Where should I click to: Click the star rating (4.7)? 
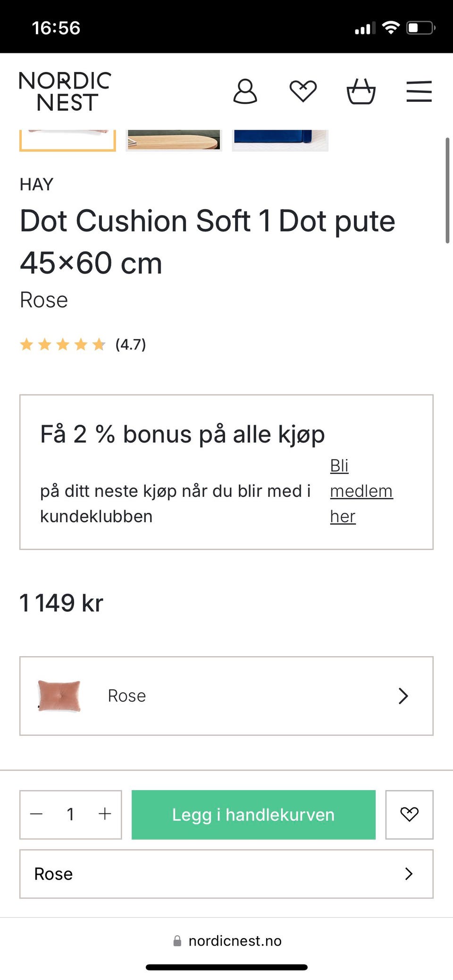pyautogui.click(x=83, y=345)
